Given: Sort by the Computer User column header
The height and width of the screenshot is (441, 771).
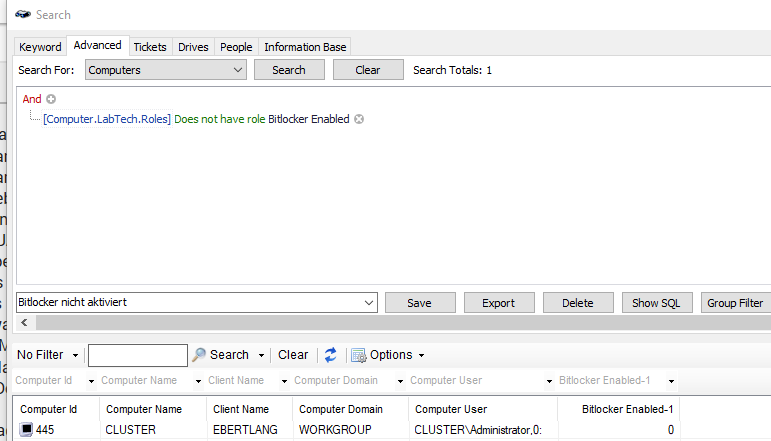Looking at the screenshot, I should click(483, 409).
